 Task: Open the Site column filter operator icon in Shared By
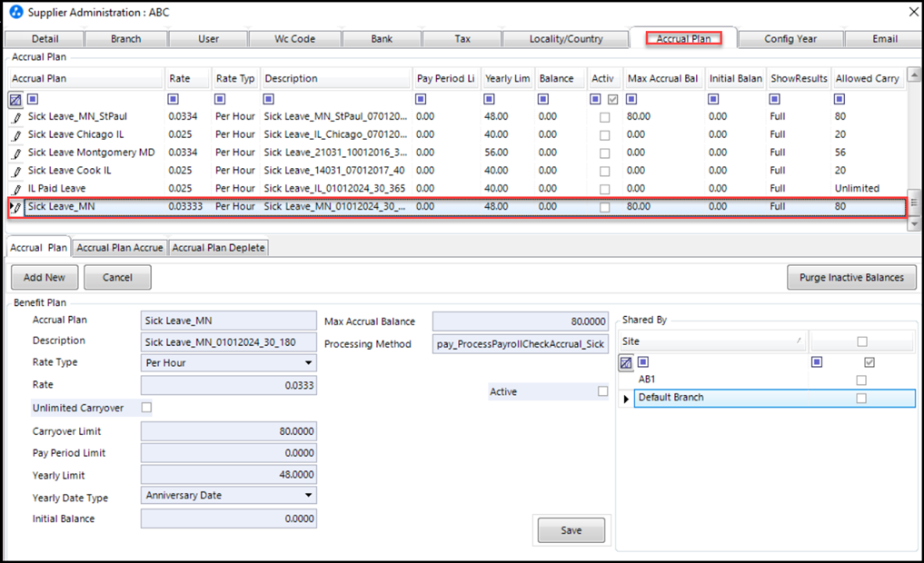643,362
